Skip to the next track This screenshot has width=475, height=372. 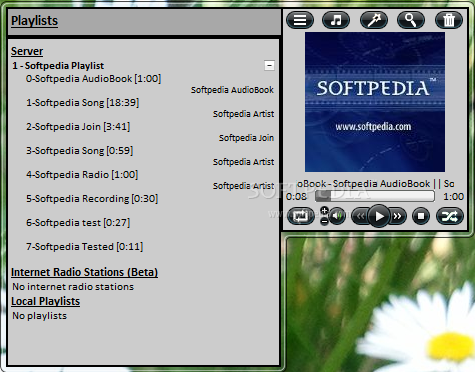pyautogui.click(x=398, y=216)
